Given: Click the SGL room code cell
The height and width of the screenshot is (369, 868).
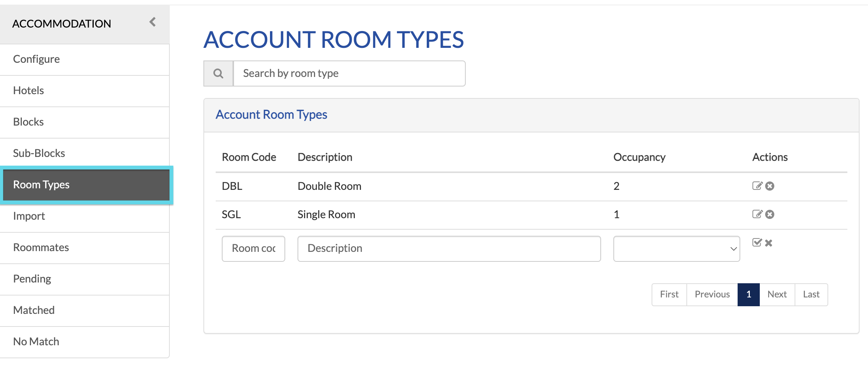Looking at the screenshot, I should pos(231,215).
